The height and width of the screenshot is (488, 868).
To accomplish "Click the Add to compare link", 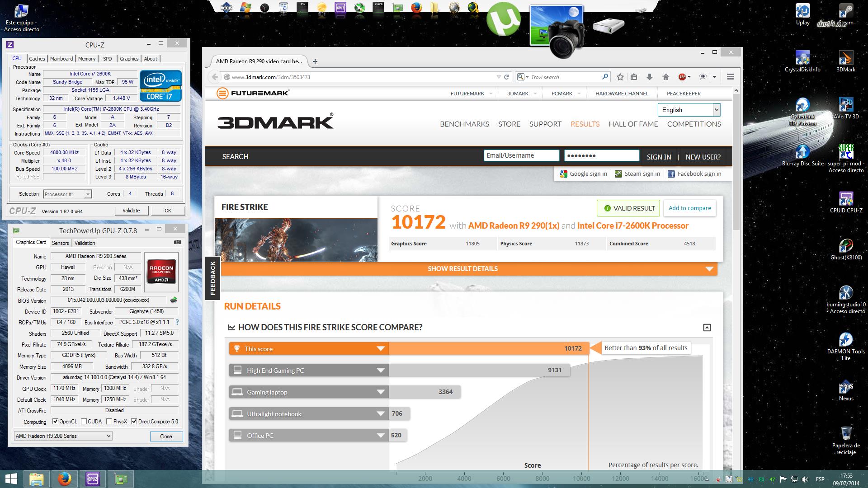I will [689, 208].
